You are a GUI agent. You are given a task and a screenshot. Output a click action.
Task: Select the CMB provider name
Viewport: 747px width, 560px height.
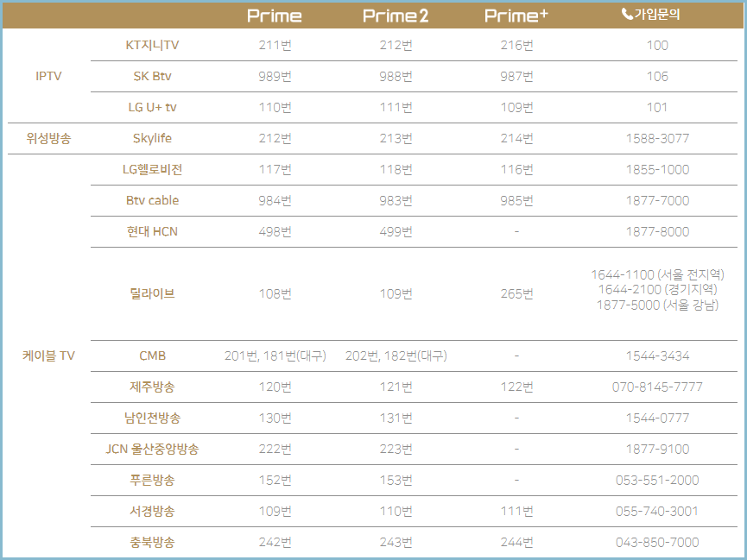click(153, 356)
